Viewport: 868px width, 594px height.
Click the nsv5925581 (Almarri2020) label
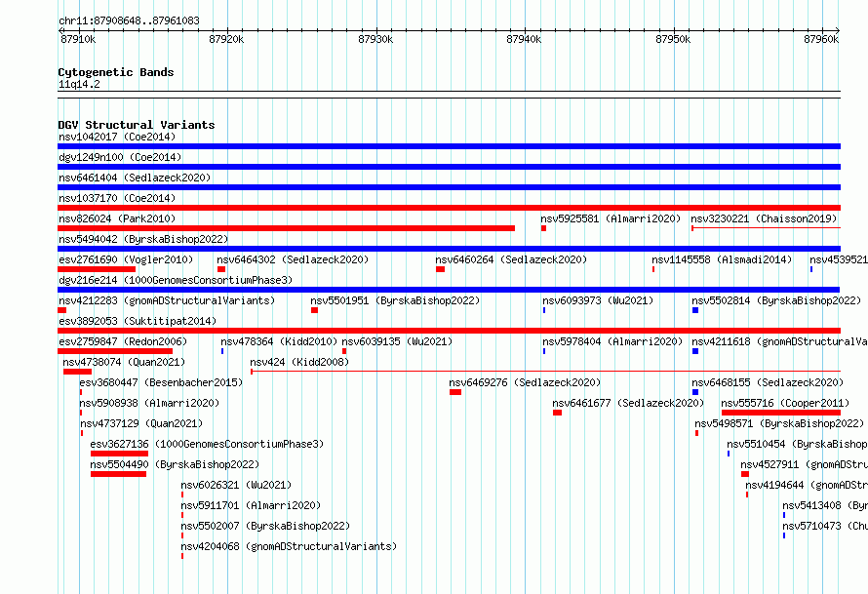click(611, 218)
